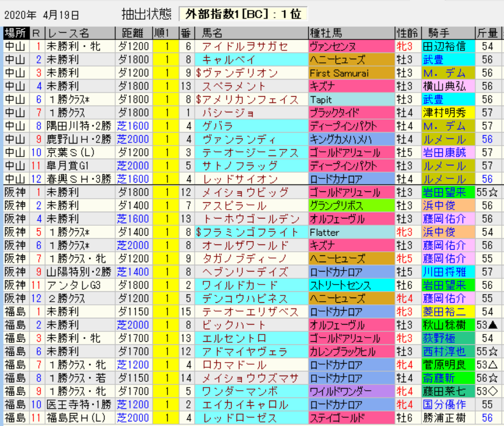Select jockey 横山典弘
504x426 pixels.
click(444, 86)
